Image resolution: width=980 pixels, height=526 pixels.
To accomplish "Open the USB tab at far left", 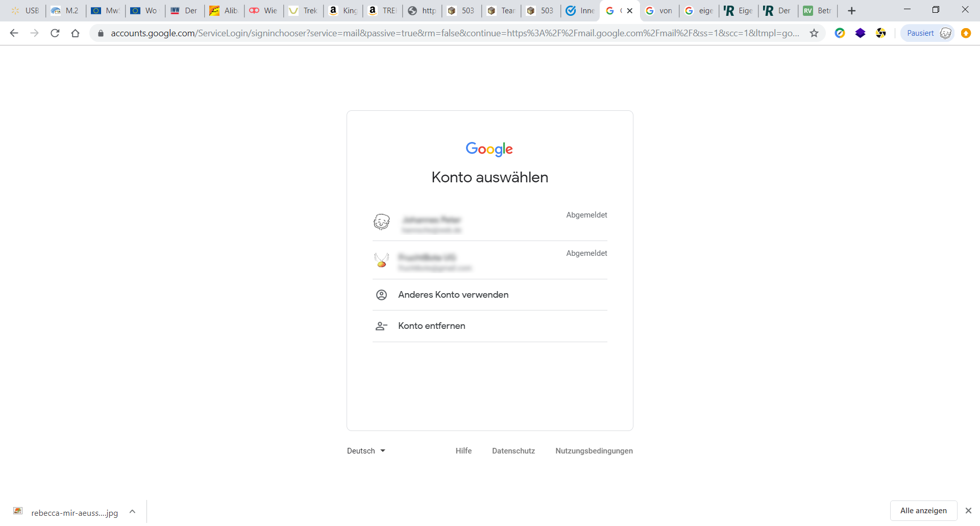I will pyautogui.click(x=24, y=10).
